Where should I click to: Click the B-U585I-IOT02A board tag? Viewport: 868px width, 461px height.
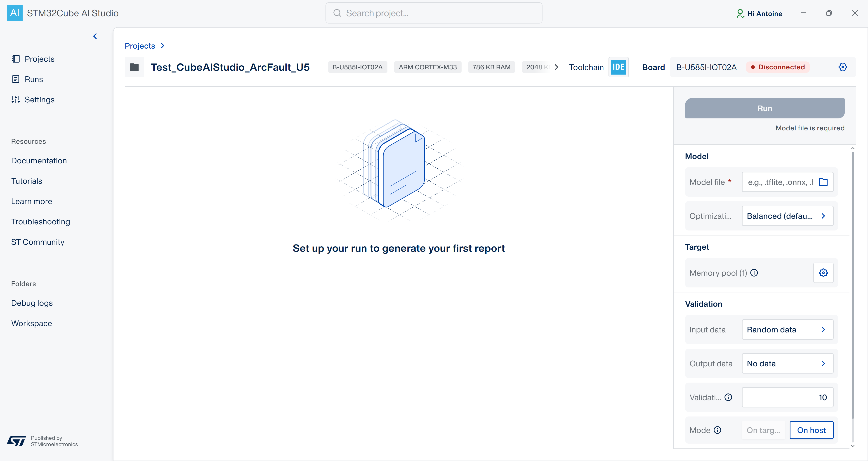(x=358, y=67)
